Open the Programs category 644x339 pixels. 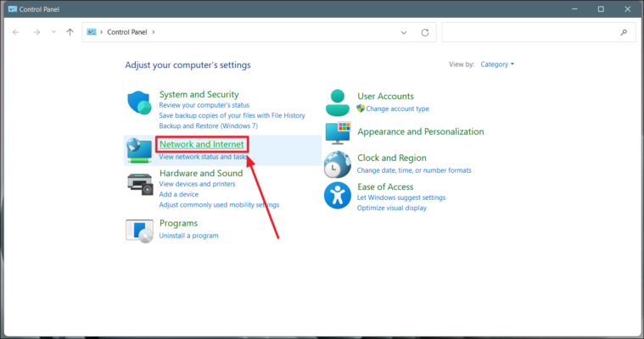pyautogui.click(x=178, y=223)
